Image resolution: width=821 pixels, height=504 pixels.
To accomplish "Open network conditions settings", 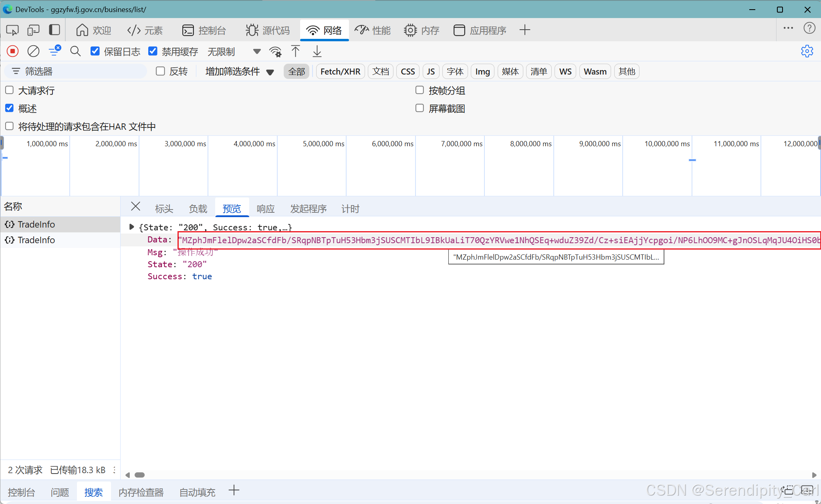I will (276, 51).
